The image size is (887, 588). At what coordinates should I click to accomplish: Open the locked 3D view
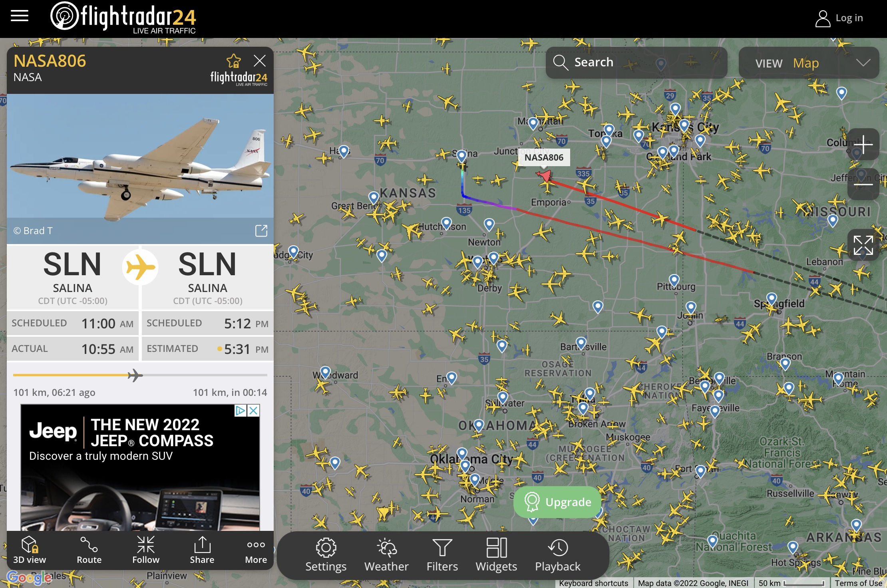click(30, 550)
